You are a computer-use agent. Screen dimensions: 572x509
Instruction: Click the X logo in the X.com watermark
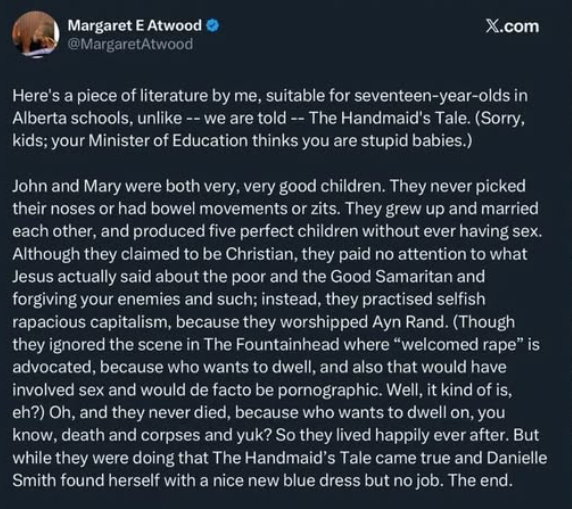(492, 26)
